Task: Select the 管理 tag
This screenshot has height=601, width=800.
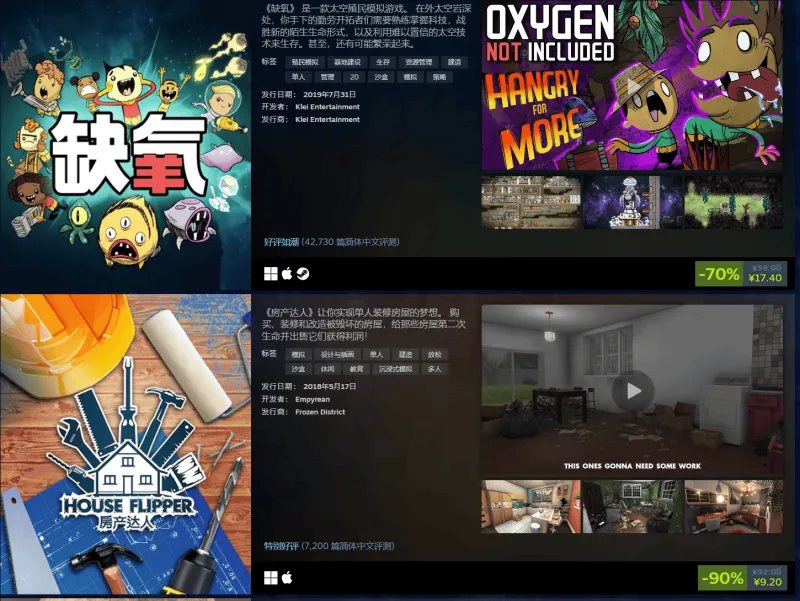Action: (x=327, y=77)
